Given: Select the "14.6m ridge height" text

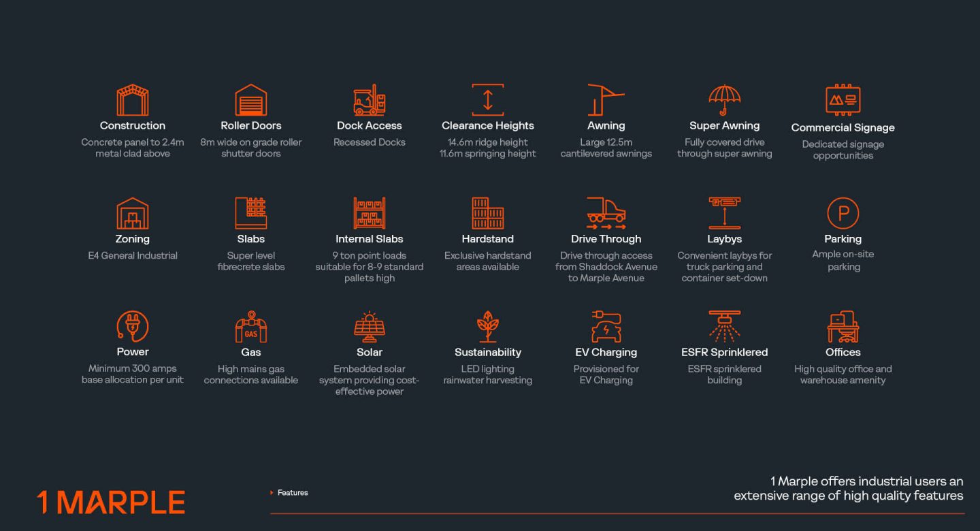Looking at the screenshot, I should coord(488,142).
